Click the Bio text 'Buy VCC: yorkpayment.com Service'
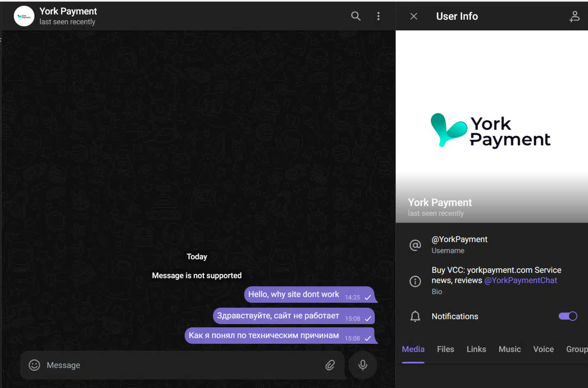This screenshot has width=588, height=388. point(496,270)
